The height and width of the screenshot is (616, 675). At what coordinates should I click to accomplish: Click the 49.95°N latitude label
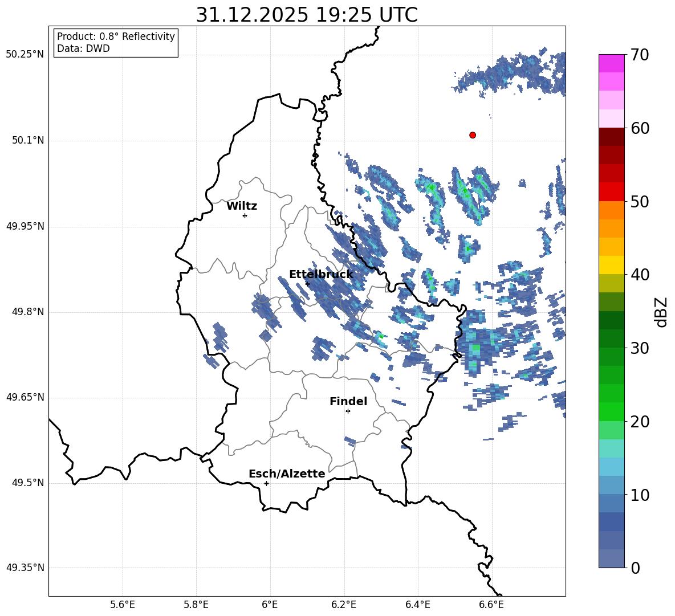point(25,226)
